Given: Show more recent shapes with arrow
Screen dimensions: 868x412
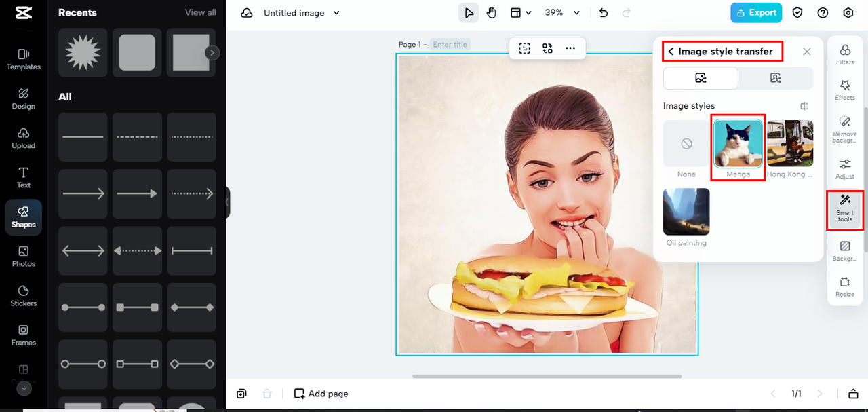Looking at the screenshot, I should click(212, 52).
